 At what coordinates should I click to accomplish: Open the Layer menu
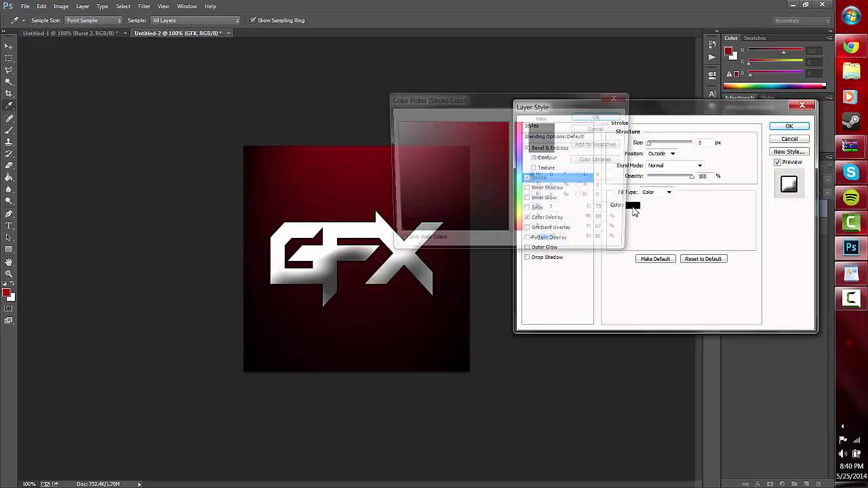(x=83, y=6)
